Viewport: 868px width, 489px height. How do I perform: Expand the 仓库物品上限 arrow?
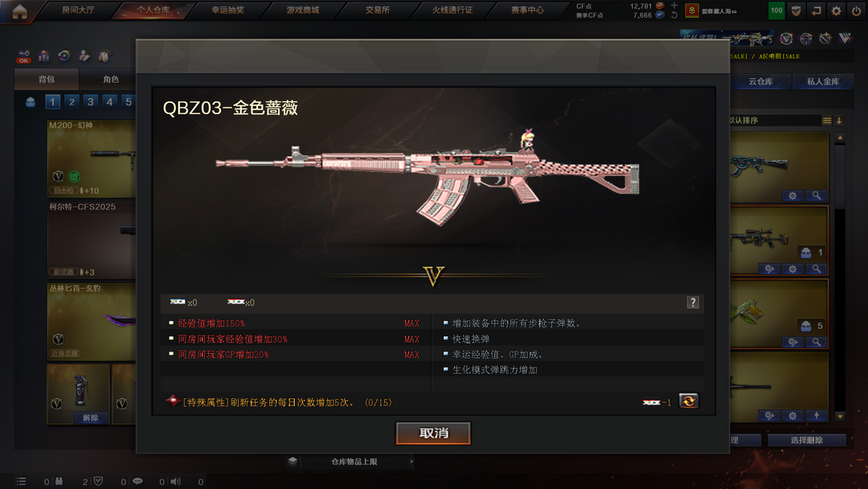click(411, 462)
